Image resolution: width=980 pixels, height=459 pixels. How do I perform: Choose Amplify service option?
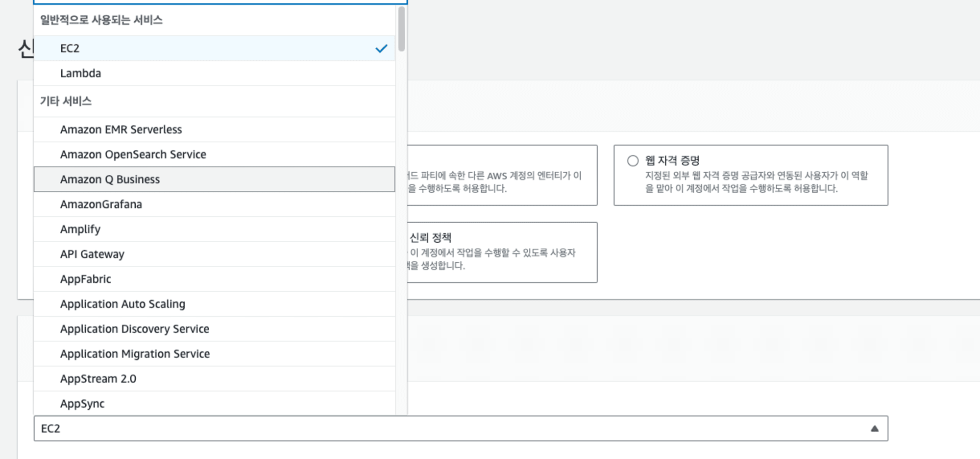214,229
